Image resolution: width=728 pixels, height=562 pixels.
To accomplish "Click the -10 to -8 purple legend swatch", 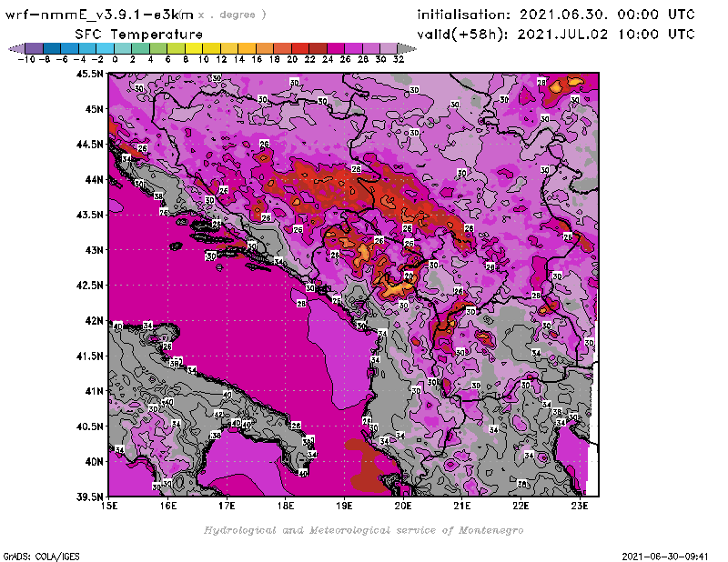I will click(35, 48).
